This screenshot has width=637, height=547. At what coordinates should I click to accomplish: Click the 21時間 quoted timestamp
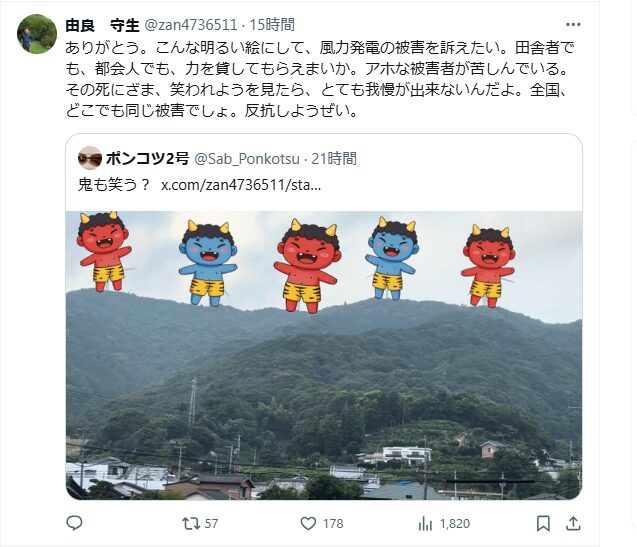coord(334,159)
